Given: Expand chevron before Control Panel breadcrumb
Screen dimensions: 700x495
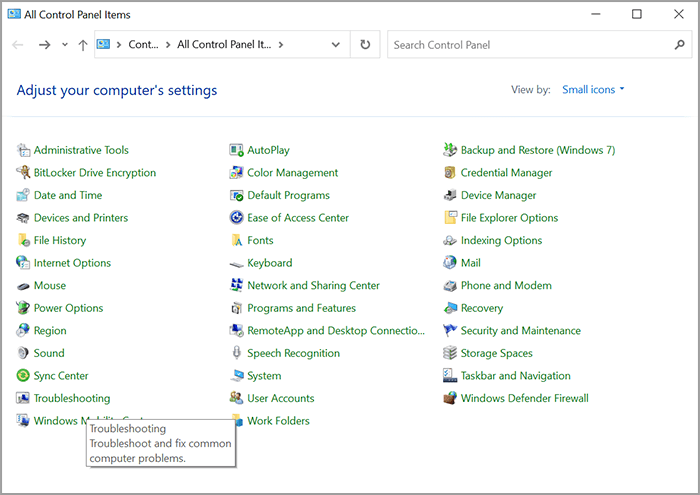Looking at the screenshot, I should coord(119,45).
